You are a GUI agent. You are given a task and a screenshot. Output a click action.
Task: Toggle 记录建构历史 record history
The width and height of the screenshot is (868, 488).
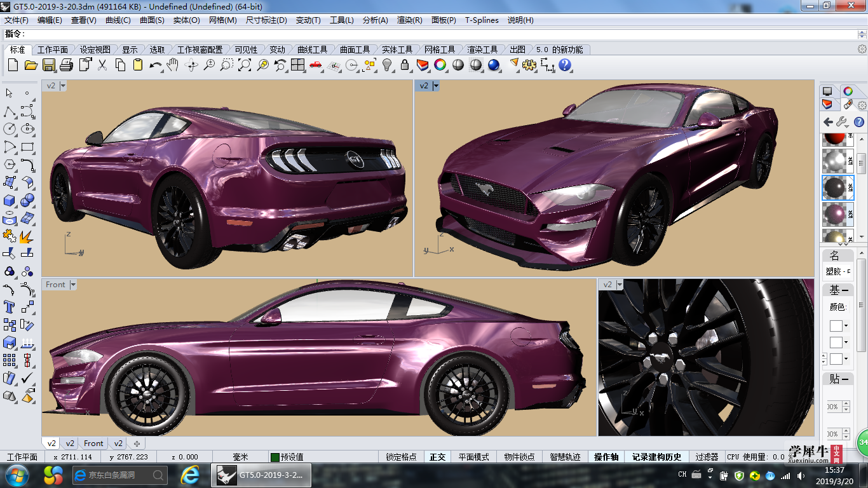(x=656, y=457)
